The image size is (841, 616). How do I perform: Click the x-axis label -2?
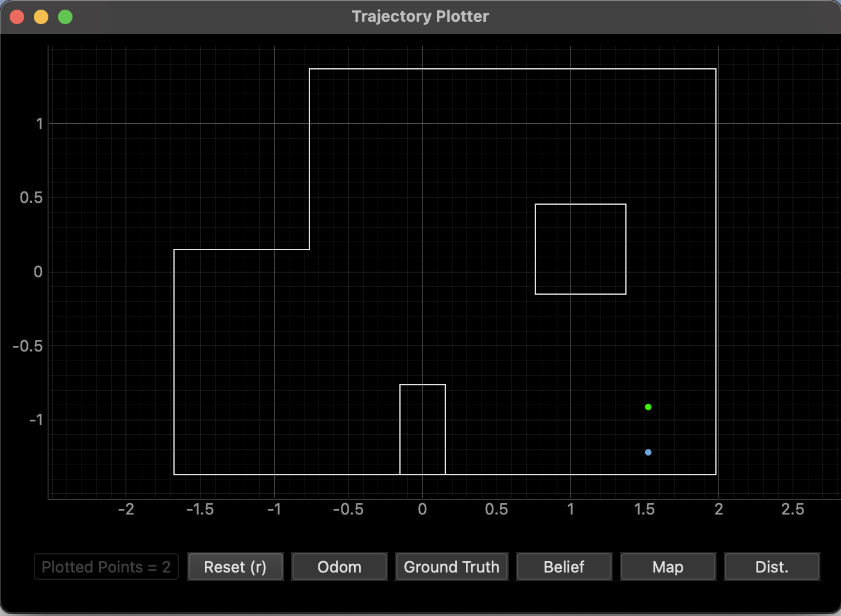pyautogui.click(x=126, y=509)
